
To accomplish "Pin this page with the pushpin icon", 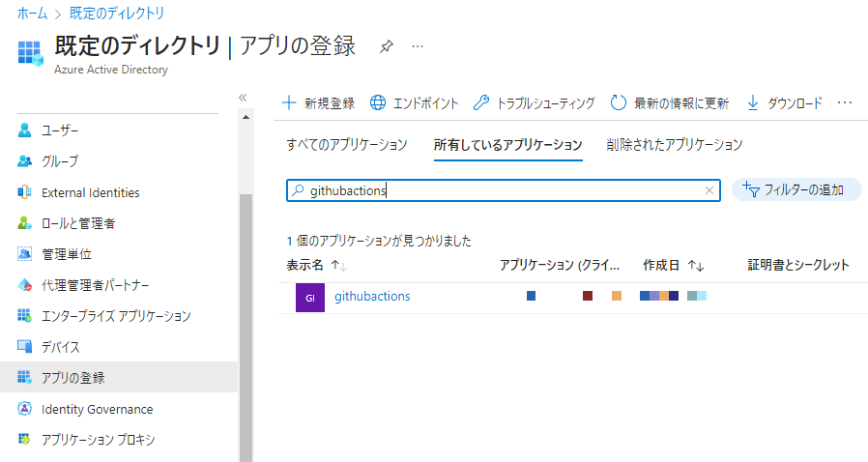I will [387, 46].
